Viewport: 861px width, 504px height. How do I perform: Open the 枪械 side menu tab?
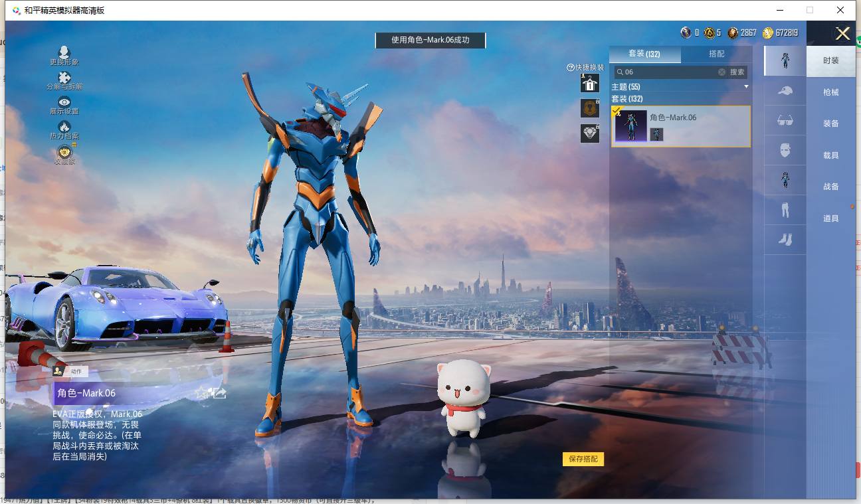(x=831, y=92)
